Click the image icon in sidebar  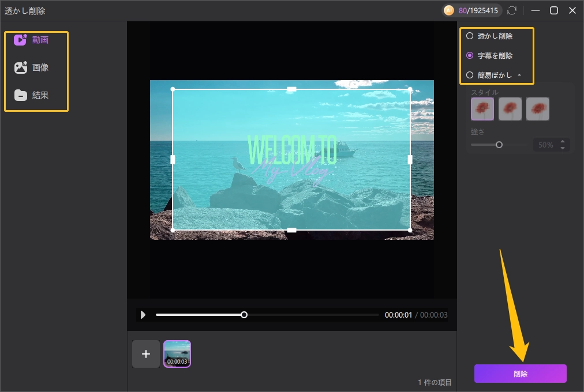pos(20,67)
